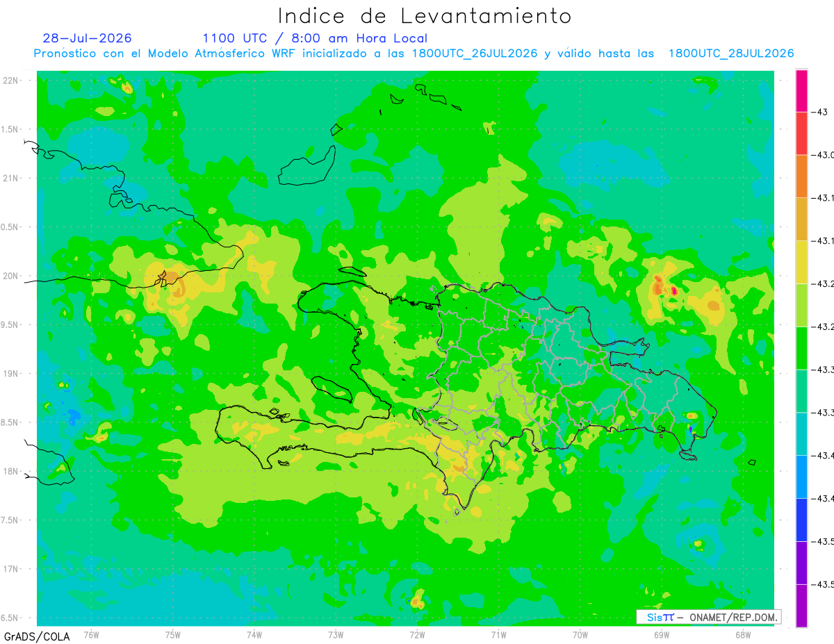Click the '75W' longitude label
This screenshot has width=834, height=644.
(173, 635)
